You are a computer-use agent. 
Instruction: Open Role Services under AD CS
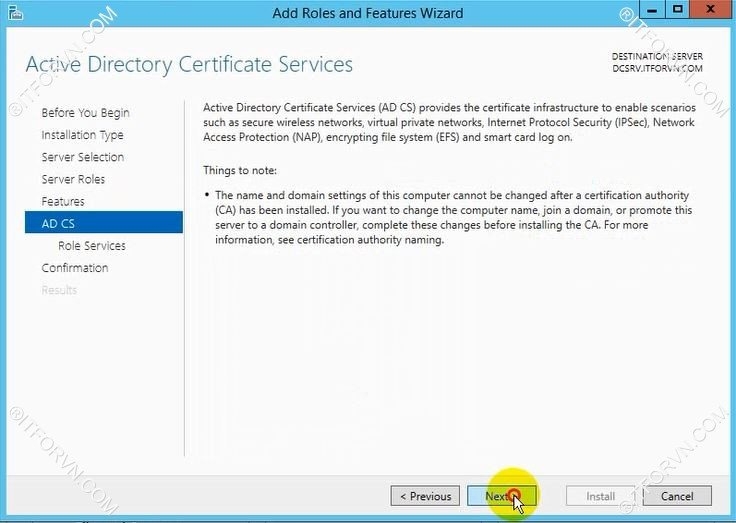(x=92, y=245)
